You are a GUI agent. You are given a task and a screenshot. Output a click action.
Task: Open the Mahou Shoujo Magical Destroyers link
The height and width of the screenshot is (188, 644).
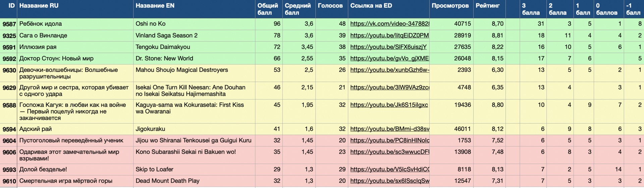[x=389, y=70]
